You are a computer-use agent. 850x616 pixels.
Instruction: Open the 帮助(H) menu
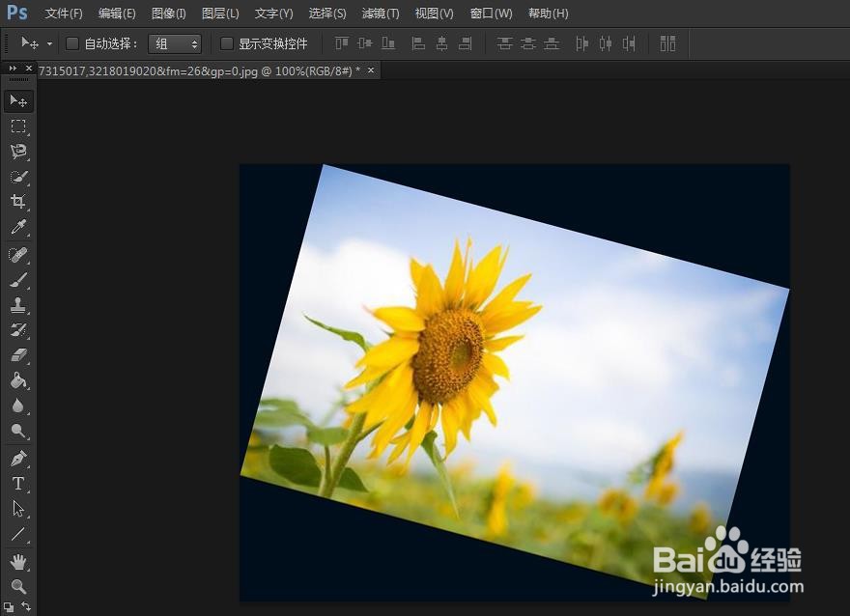548,14
